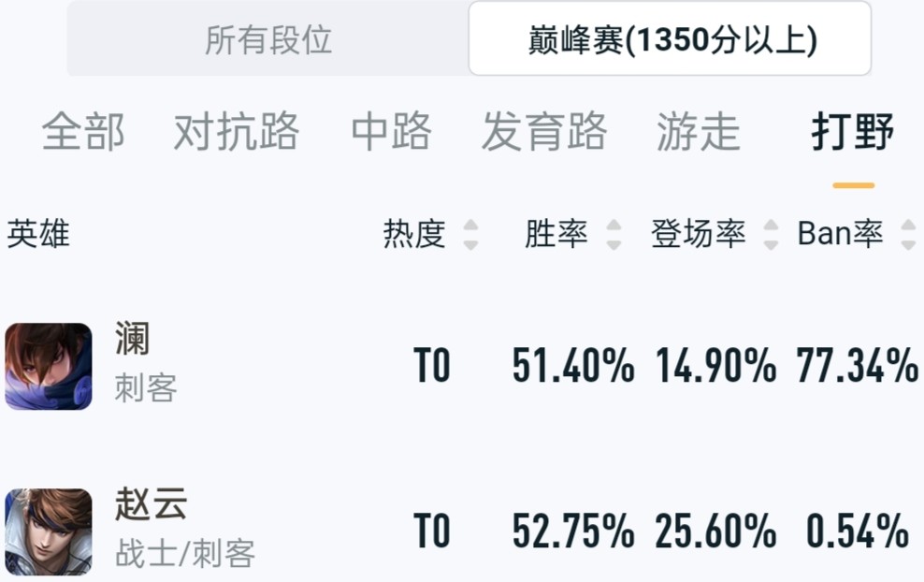The image size is (924, 582).
Task: Switch to the 发育路 tab
Action: click(x=544, y=131)
